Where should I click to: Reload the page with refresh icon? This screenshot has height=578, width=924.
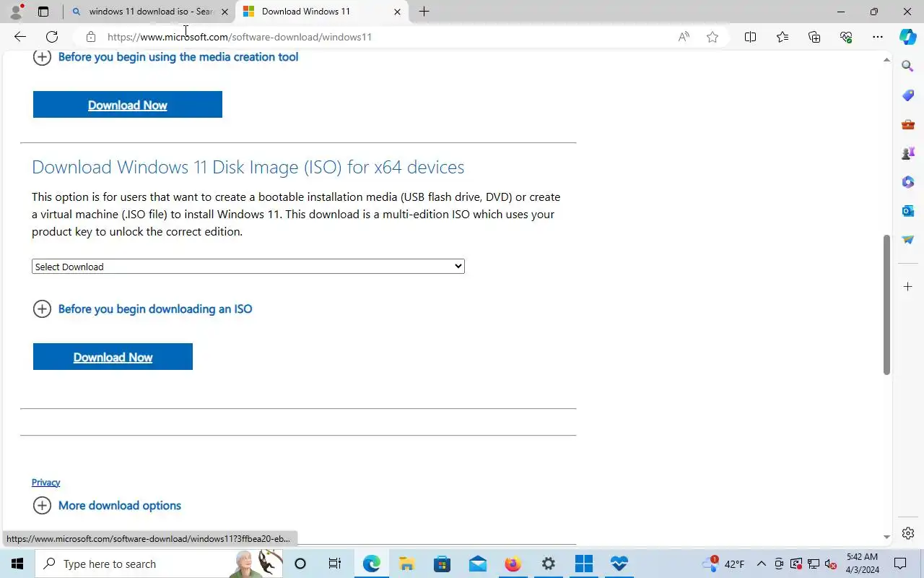pyautogui.click(x=52, y=37)
